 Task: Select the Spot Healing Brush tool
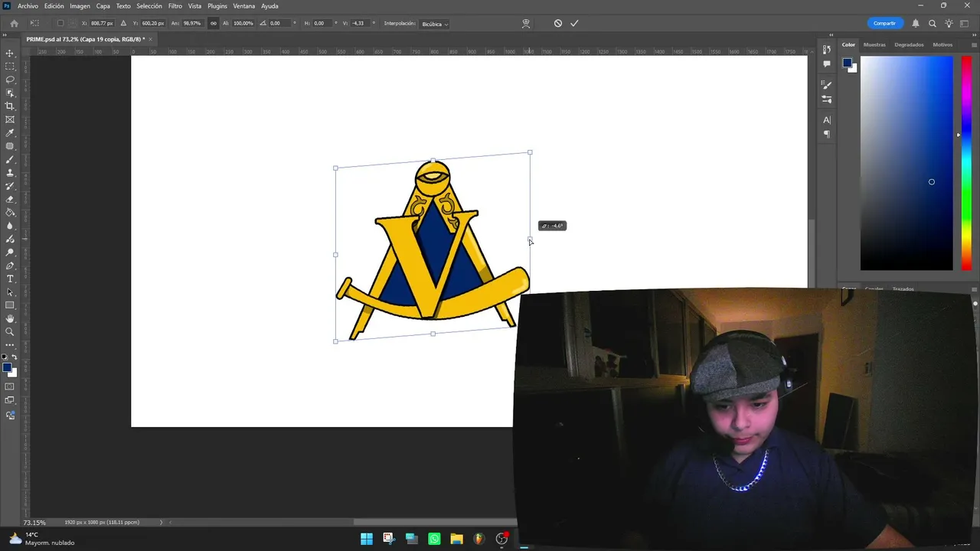coord(10,146)
